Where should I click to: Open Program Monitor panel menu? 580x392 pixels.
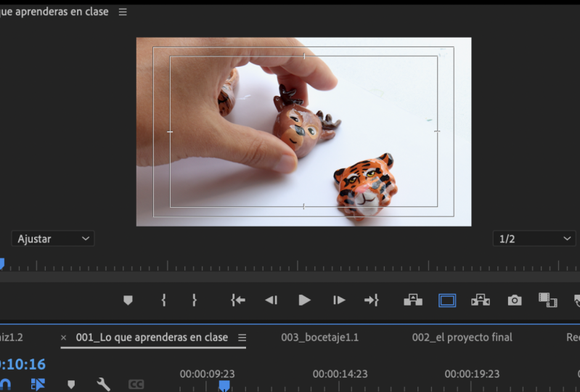pos(123,12)
